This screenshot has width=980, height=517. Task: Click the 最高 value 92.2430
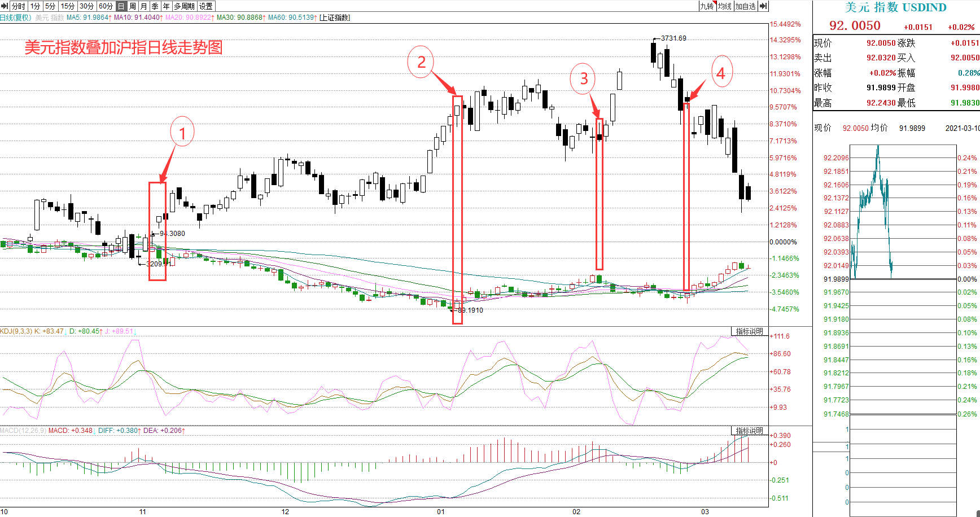tap(881, 103)
